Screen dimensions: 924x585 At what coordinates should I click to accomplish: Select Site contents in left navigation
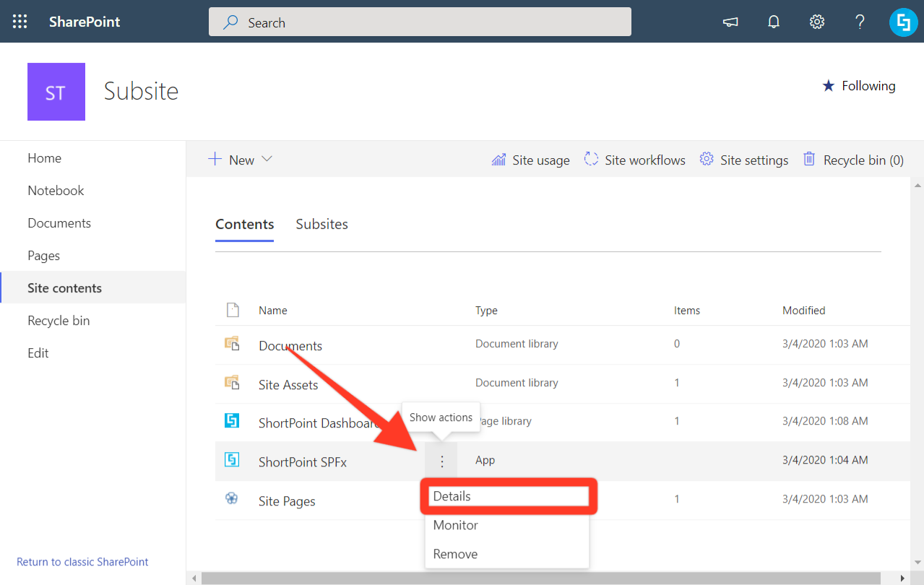pyautogui.click(x=92, y=288)
